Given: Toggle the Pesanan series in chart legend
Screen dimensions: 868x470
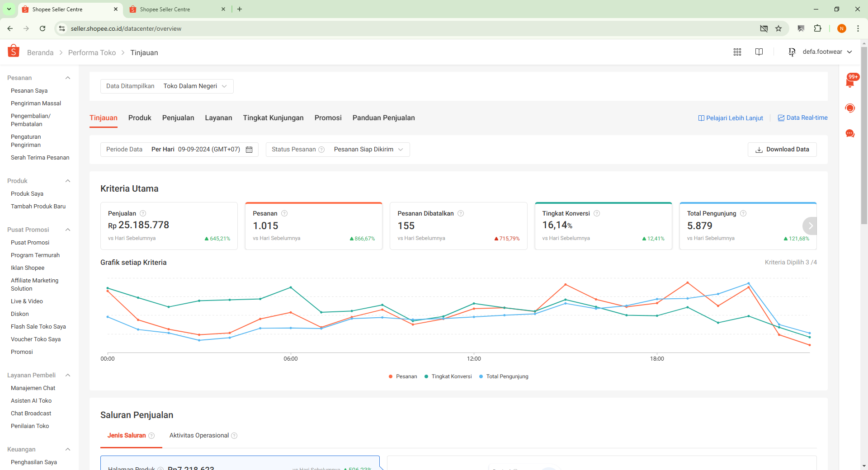Looking at the screenshot, I should [403, 376].
